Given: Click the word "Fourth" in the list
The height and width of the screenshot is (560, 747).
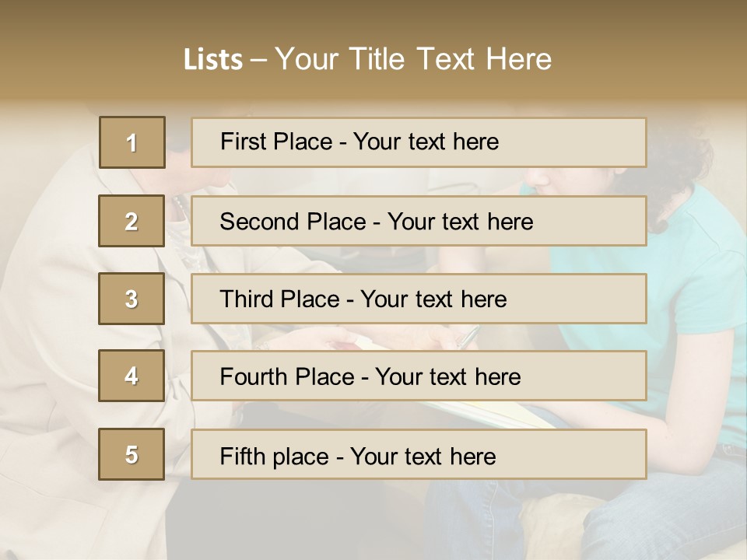Looking at the screenshot, I should tap(254, 376).
